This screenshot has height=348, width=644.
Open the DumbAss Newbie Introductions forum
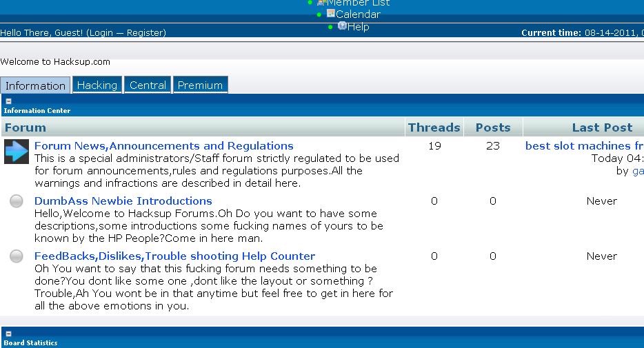123,201
